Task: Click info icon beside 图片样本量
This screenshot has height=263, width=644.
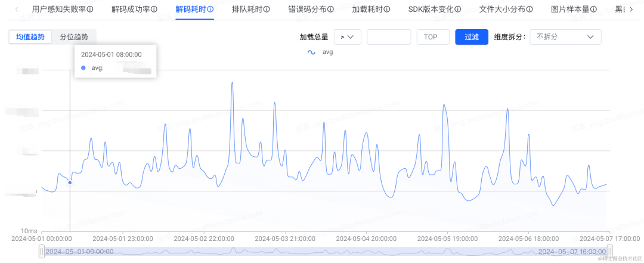Action: click(x=593, y=9)
